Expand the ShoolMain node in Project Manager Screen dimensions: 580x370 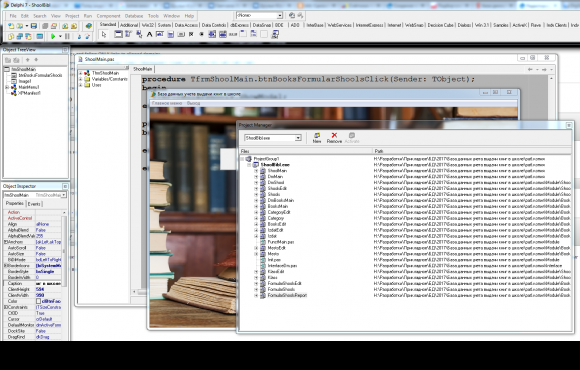click(x=256, y=171)
